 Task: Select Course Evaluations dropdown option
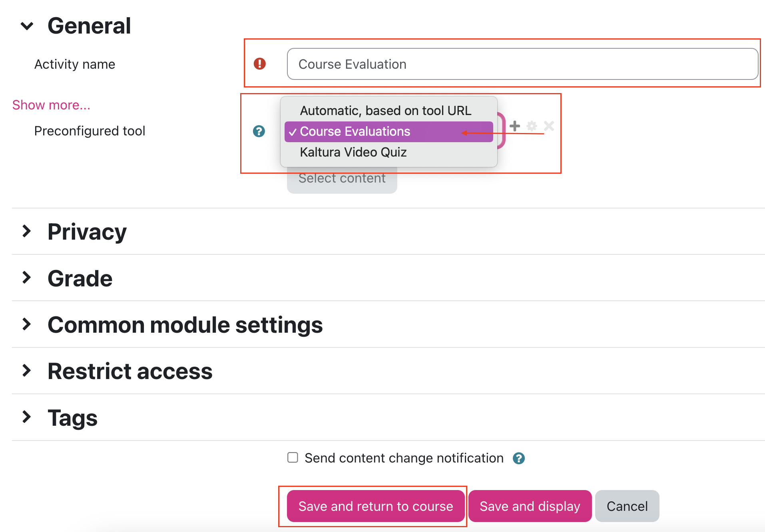tap(388, 131)
